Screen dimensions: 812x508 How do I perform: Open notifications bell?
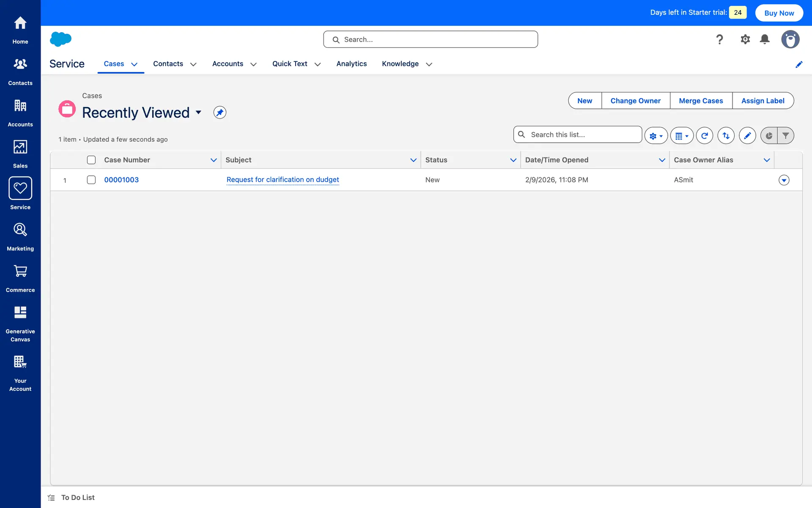point(764,39)
